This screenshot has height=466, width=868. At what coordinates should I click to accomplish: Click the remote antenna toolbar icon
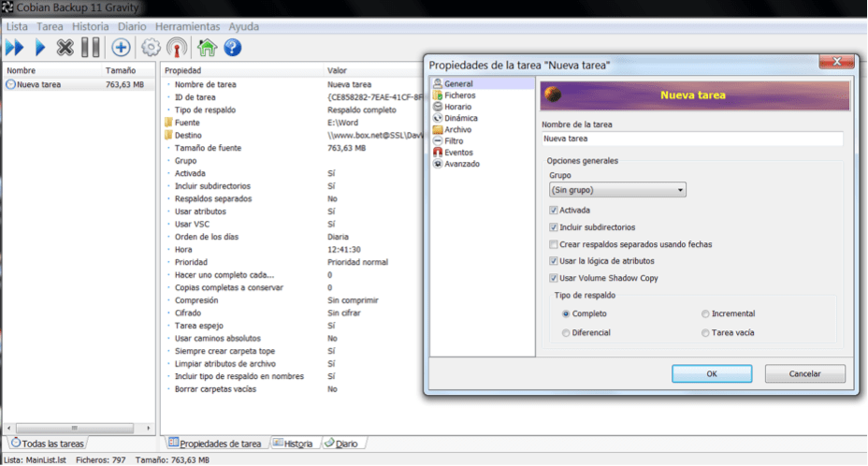[x=177, y=48]
